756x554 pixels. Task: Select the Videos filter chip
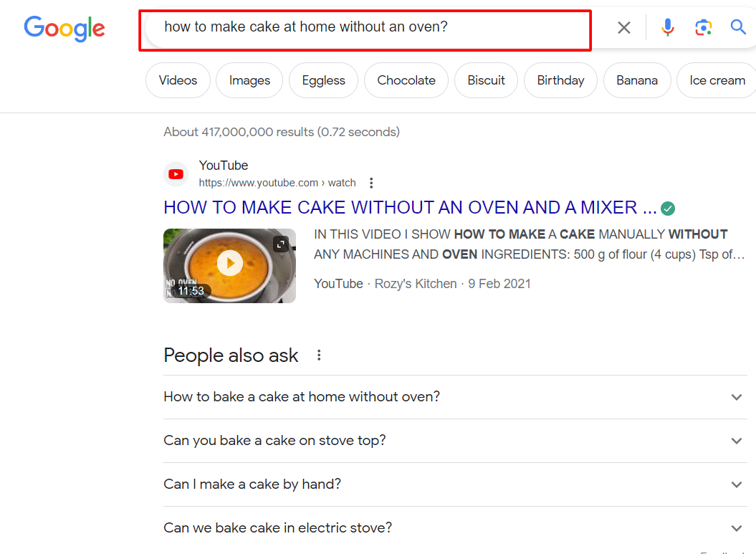178,80
